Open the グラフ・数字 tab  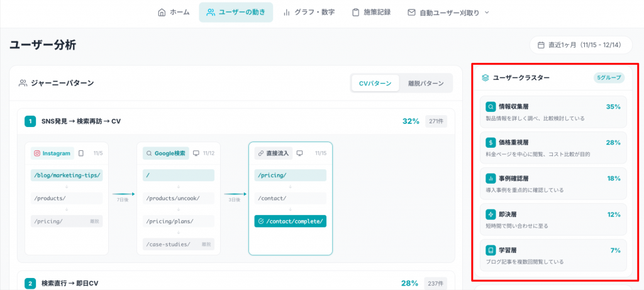pos(309,13)
